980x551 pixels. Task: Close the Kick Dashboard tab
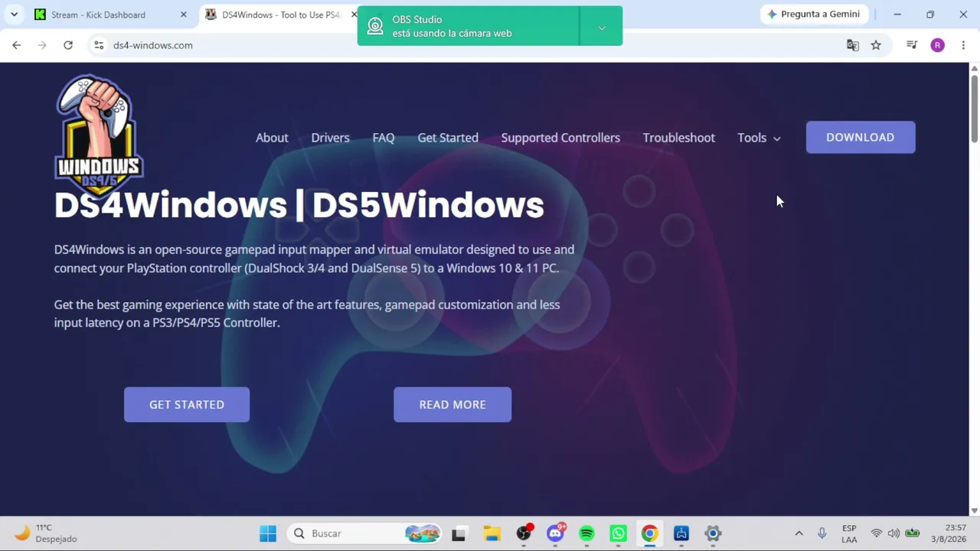[183, 15]
